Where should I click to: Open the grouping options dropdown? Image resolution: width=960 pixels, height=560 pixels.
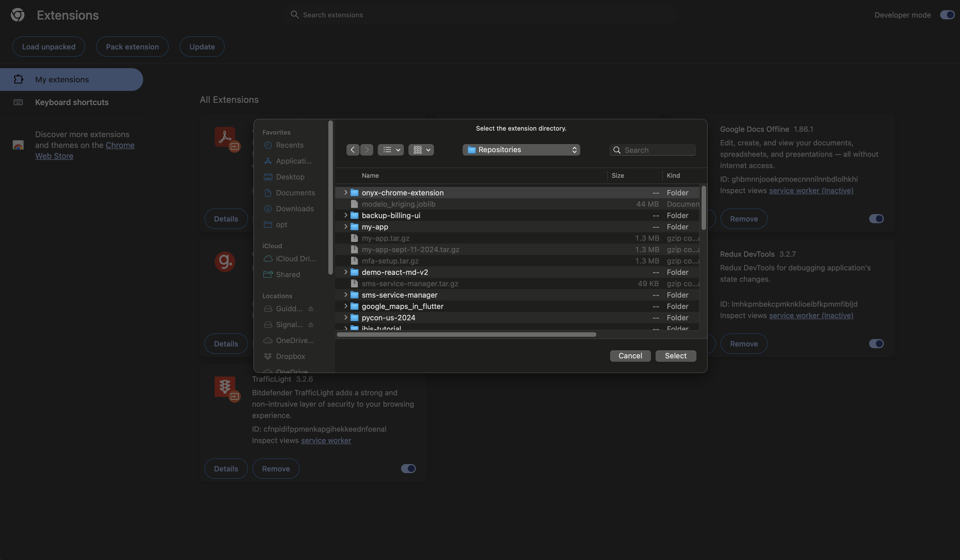[x=421, y=150]
